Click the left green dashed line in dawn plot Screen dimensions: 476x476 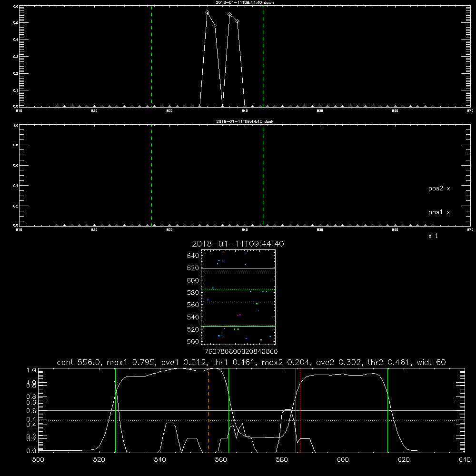[151, 56]
